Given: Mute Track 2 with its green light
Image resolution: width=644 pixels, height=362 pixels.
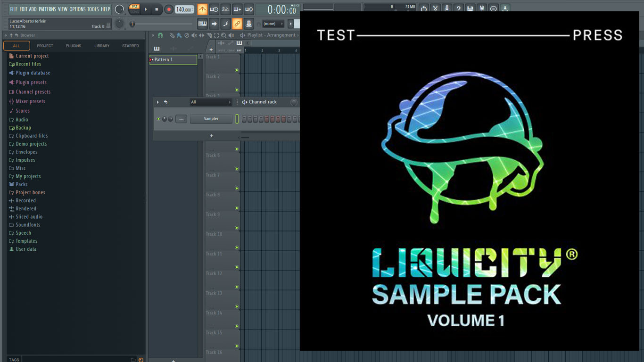Looking at the screenshot, I should (237, 90).
